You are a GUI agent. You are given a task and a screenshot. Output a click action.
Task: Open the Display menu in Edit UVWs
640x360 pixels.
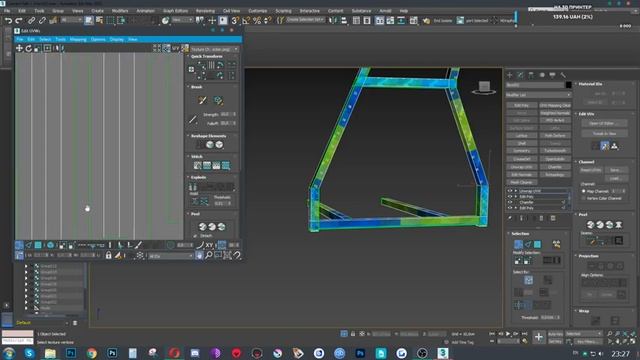click(x=117, y=40)
